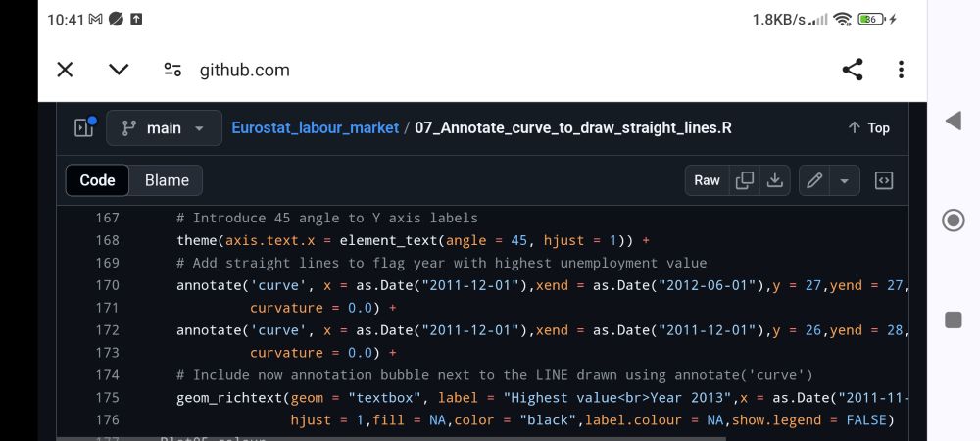
Task: Switch to the Code view tab
Action: (x=97, y=180)
